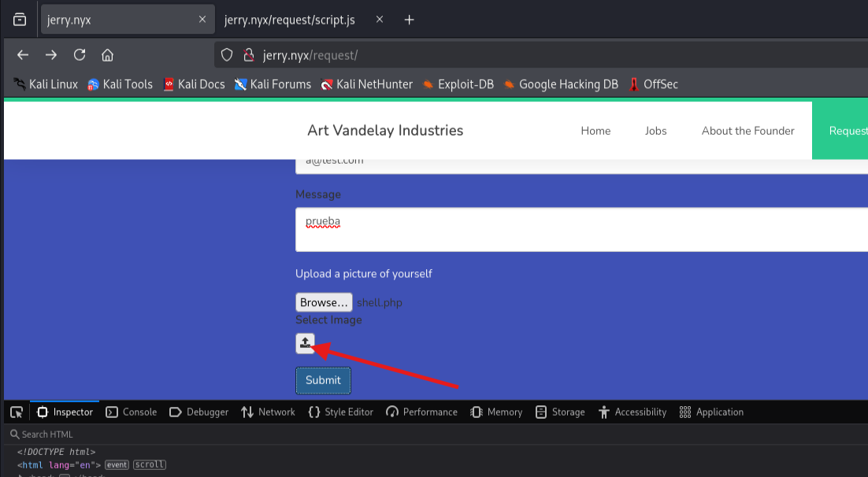Toggle the event badge on html node
Screen dimensions: 868x477
pos(117,464)
